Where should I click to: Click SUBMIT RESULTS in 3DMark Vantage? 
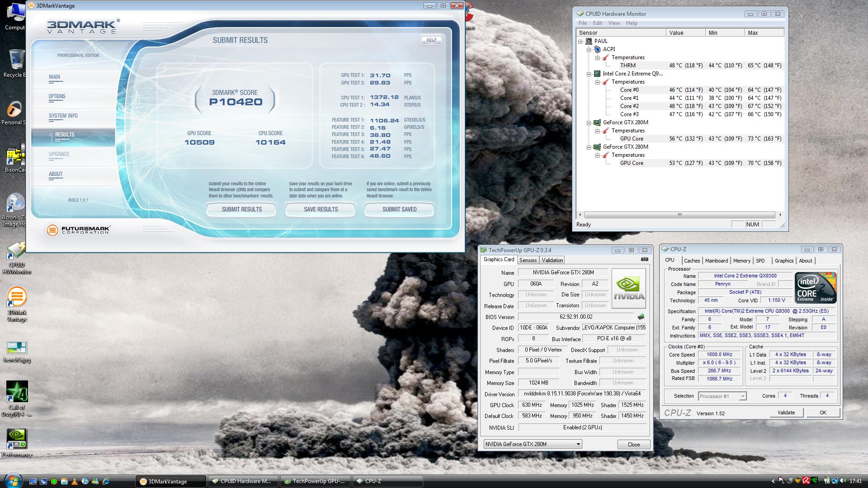click(x=241, y=210)
